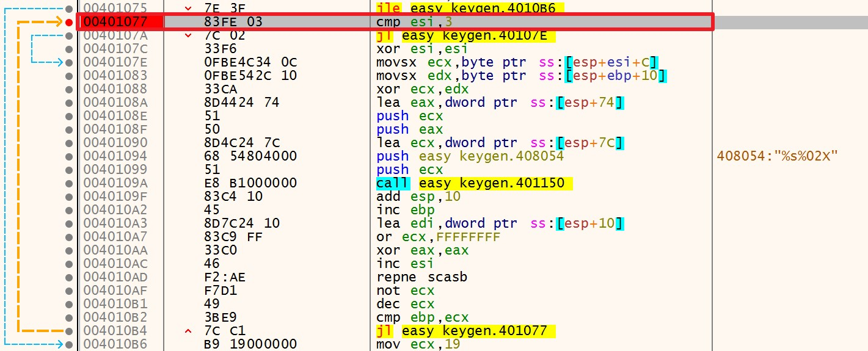
Task: Click the opcode bytes B9 19000000
Action: [250, 344]
